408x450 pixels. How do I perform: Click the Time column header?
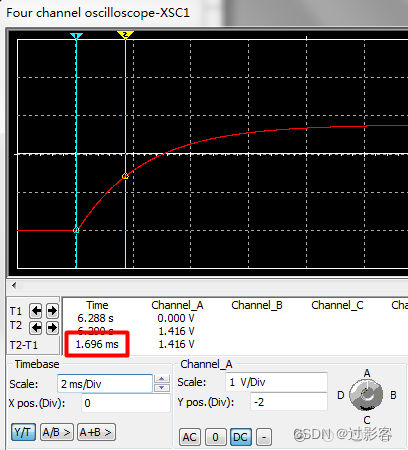point(97,305)
